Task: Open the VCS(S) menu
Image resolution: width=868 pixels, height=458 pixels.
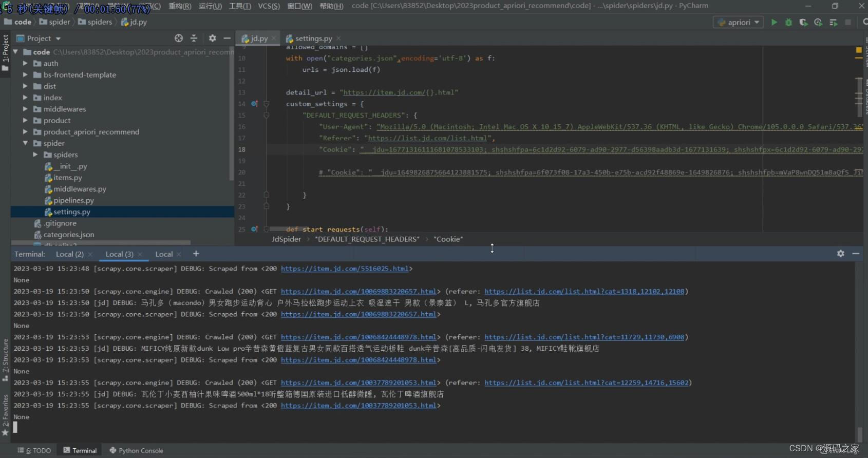Action: [x=269, y=6]
